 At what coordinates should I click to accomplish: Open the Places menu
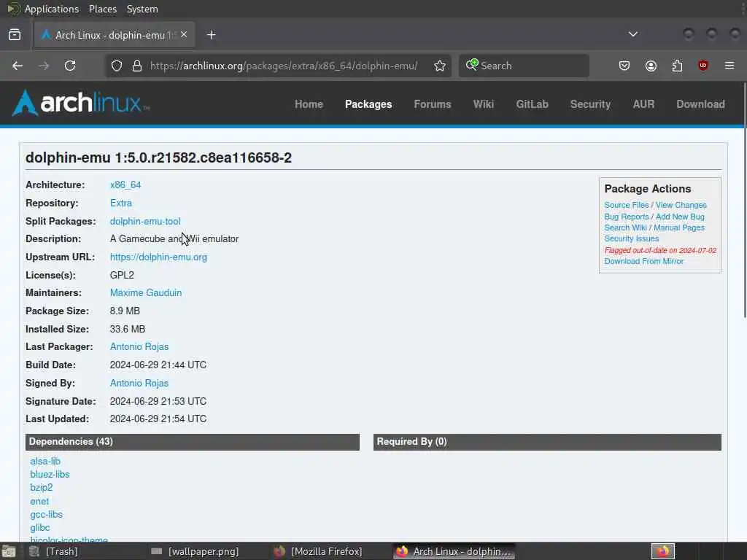pyautogui.click(x=103, y=9)
